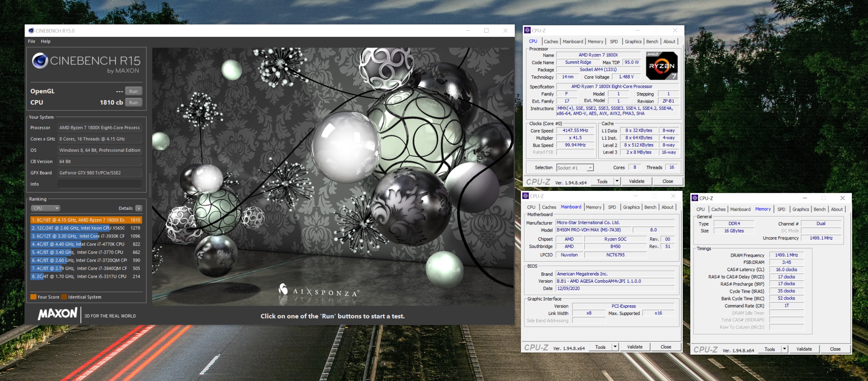Open the CPU ranking type dropdown
868x381 pixels.
(45, 208)
